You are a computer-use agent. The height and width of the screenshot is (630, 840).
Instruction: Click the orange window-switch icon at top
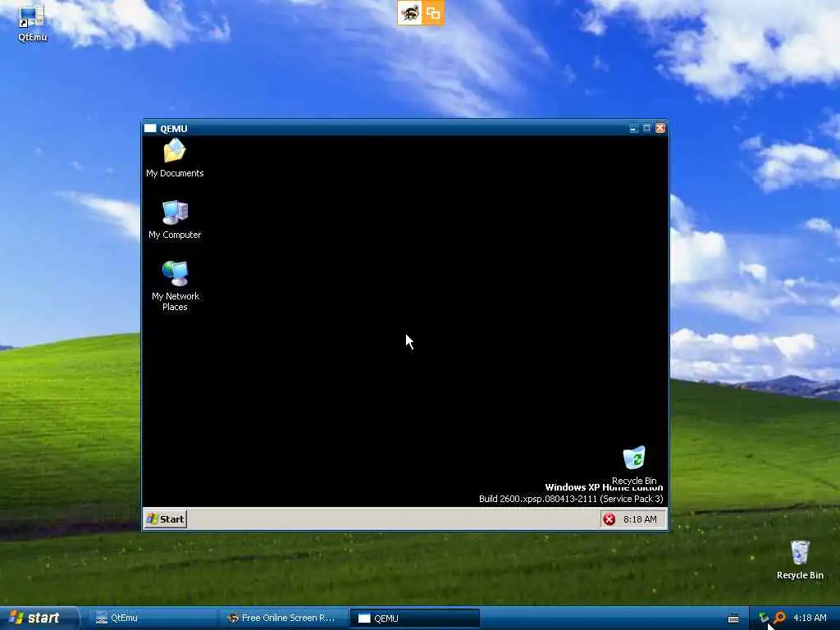pos(433,13)
